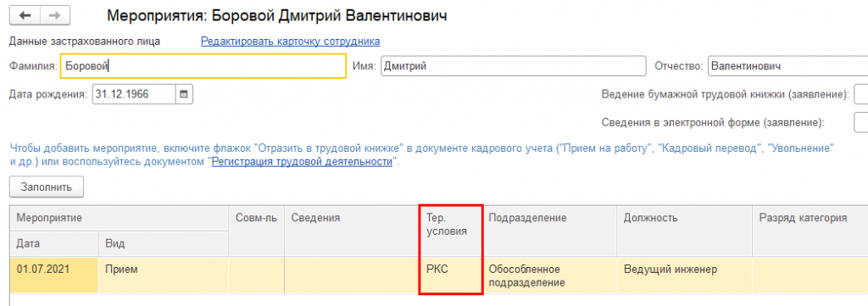The image size is (868, 306).
Task: Select the Дата column sub-header
Action: point(53,243)
